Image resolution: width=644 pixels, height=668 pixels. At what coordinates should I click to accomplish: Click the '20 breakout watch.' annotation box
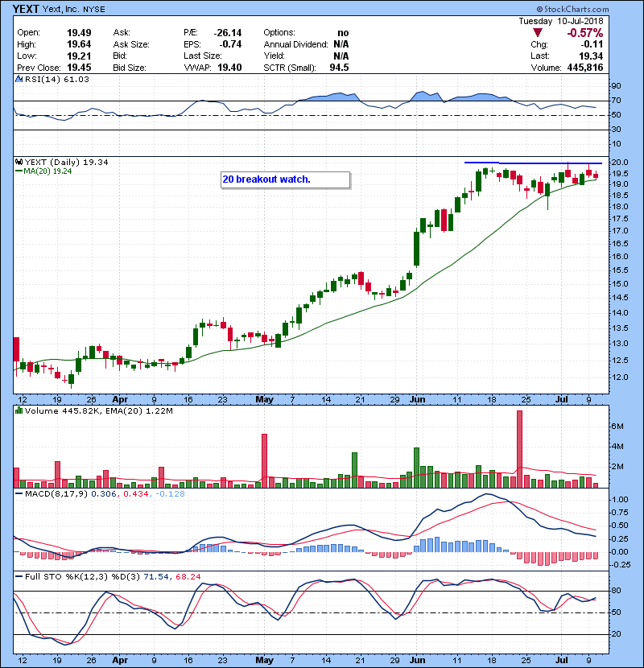click(286, 179)
